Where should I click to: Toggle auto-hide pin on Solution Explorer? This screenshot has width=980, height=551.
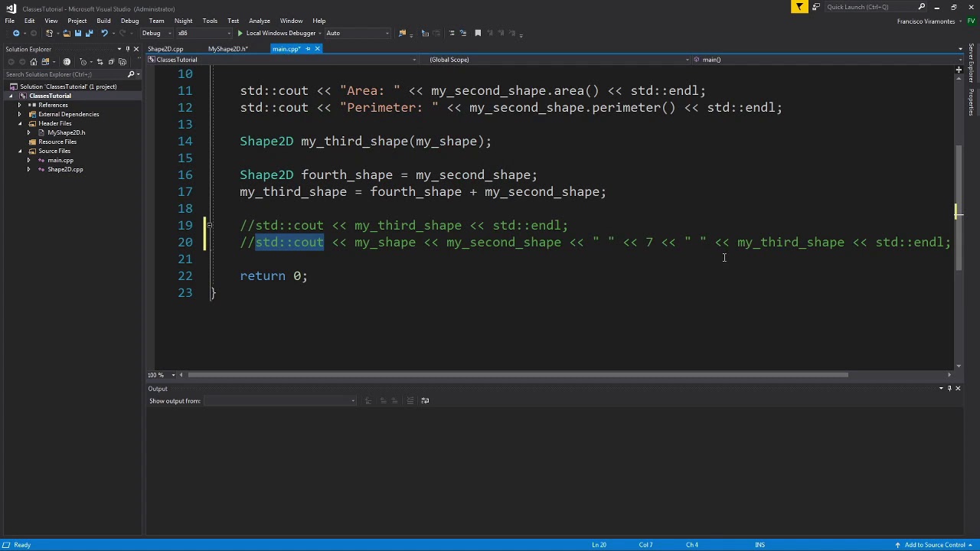click(x=128, y=49)
